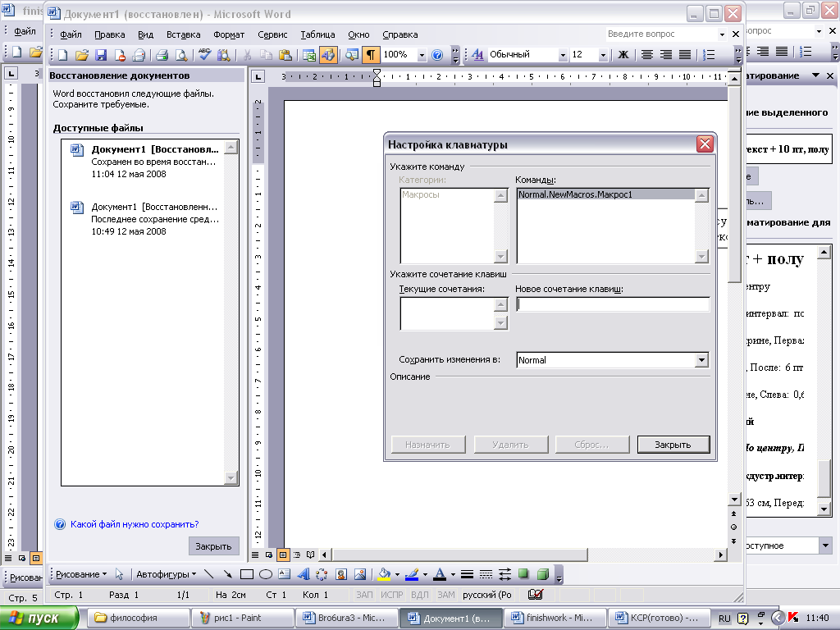The height and width of the screenshot is (630, 840).
Task: Save the document with the floppy disk icon
Action: (x=101, y=55)
